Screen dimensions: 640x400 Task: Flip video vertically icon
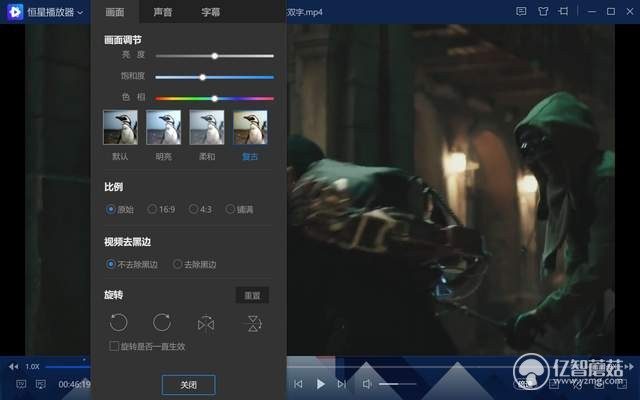[x=253, y=324]
